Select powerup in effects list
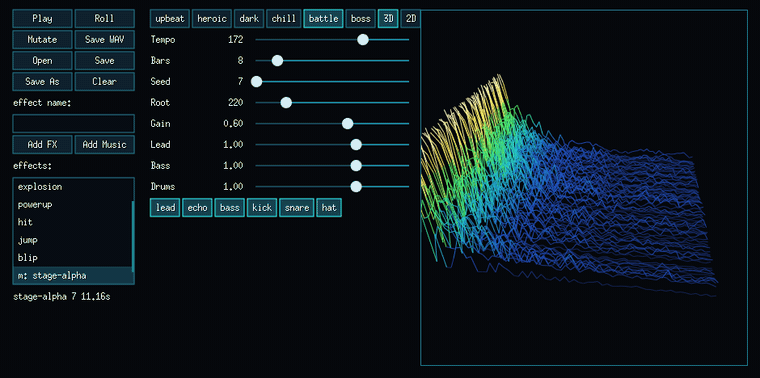The width and height of the screenshot is (760, 378). tap(72, 205)
